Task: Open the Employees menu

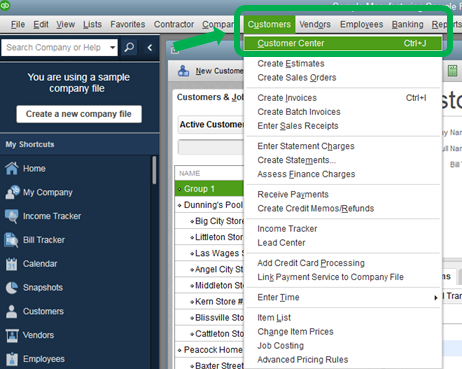Action: (361, 24)
